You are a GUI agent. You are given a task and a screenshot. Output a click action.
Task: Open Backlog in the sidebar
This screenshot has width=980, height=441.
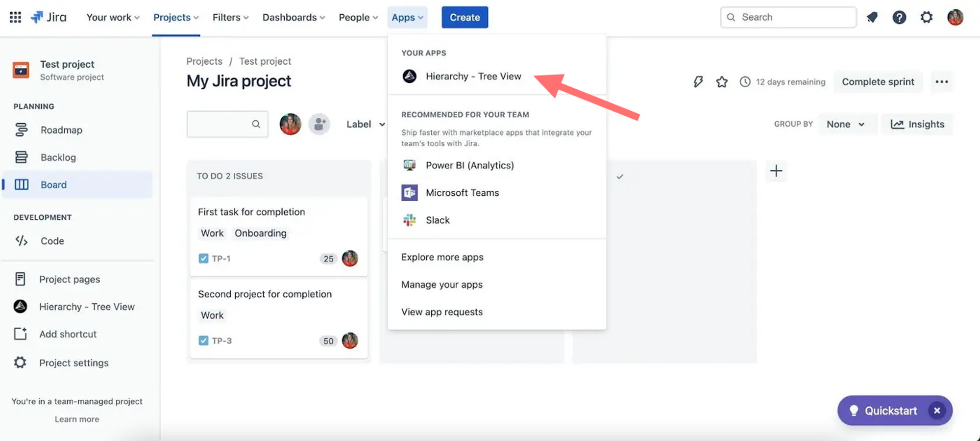77,157
